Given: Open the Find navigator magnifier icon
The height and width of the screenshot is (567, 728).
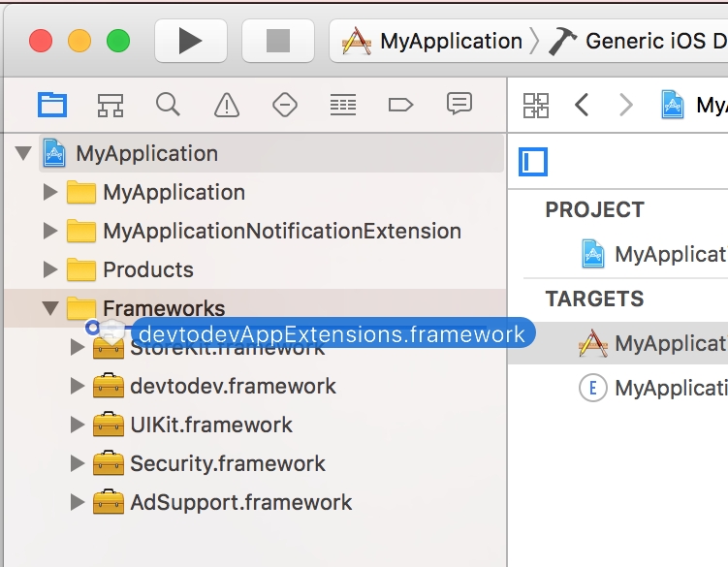Looking at the screenshot, I should 168,104.
